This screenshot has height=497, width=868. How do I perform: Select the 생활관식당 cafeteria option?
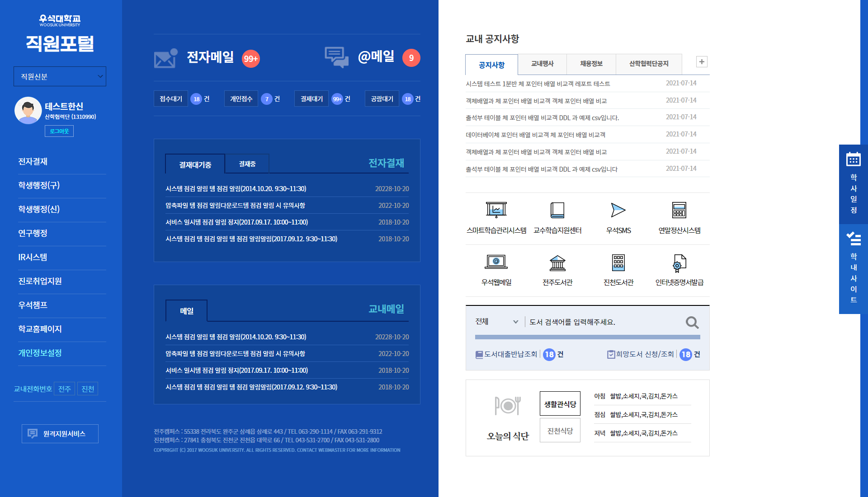pos(560,404)
